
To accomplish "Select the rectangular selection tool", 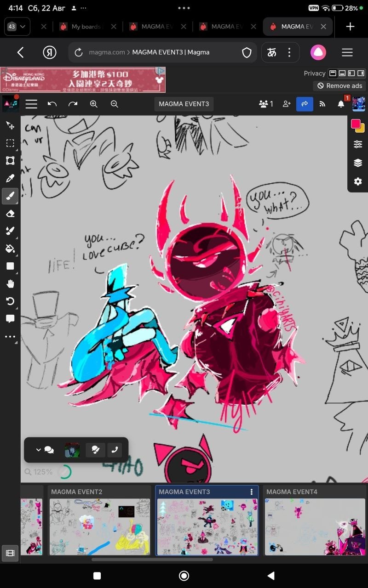I will [x=10, y=143].
